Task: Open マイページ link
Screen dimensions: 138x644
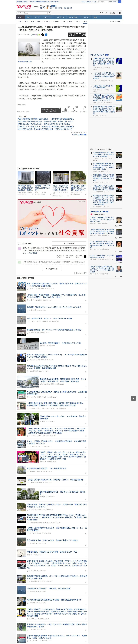Action: (x=103, y=13)
